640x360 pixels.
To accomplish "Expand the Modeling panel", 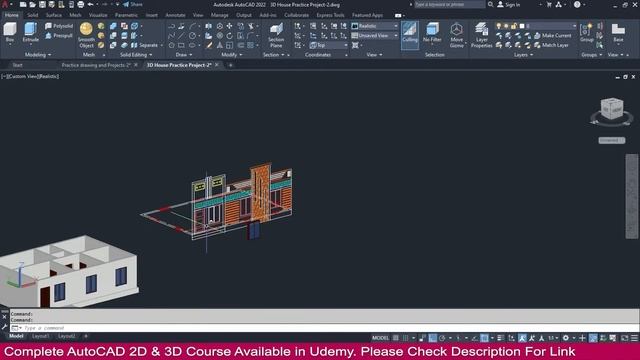I will [x=38, y=55].
